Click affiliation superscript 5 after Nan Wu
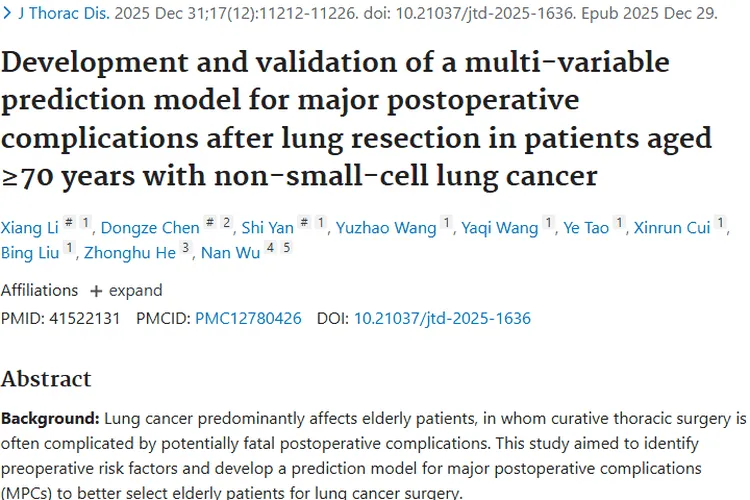Screen dimensions: 750x500 286,249
